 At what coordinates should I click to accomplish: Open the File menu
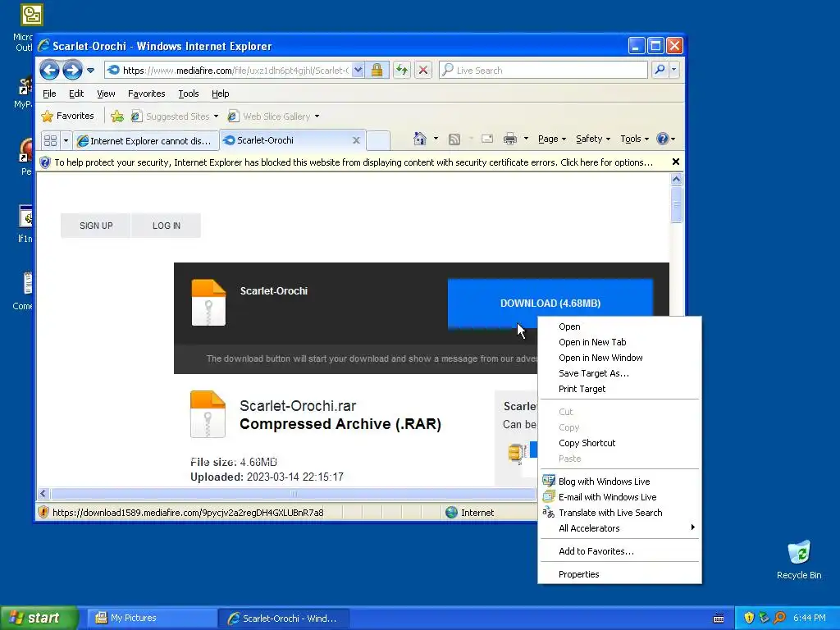pyautogui.click(x=49, y=94)
